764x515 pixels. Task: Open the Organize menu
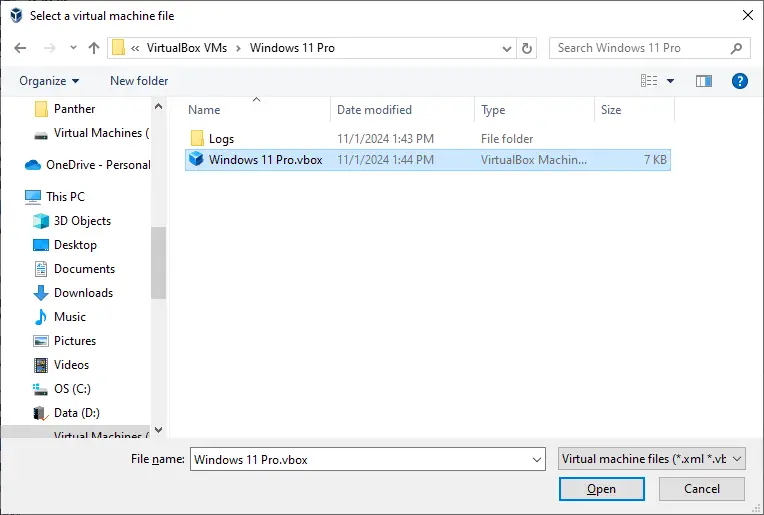[49, 81]
